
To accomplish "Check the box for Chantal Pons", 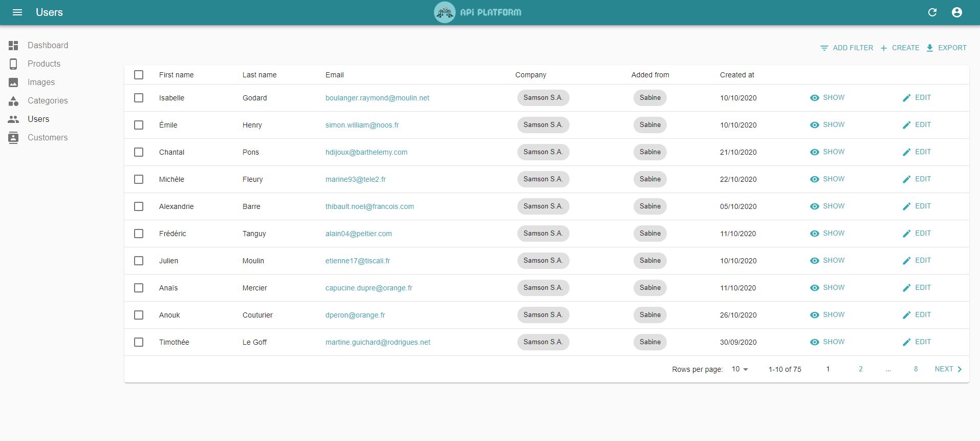I will click(139, 152).
